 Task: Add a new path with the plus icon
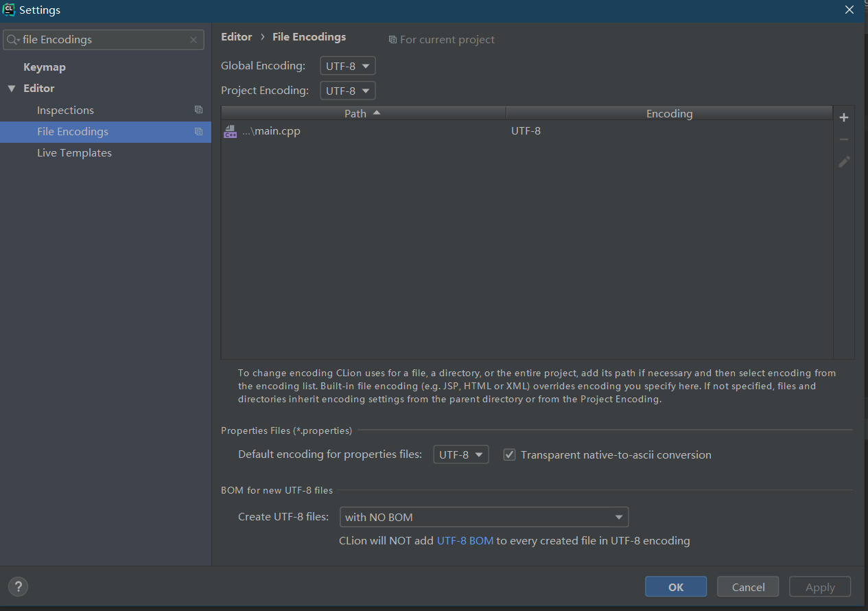(x=844, y=117)
